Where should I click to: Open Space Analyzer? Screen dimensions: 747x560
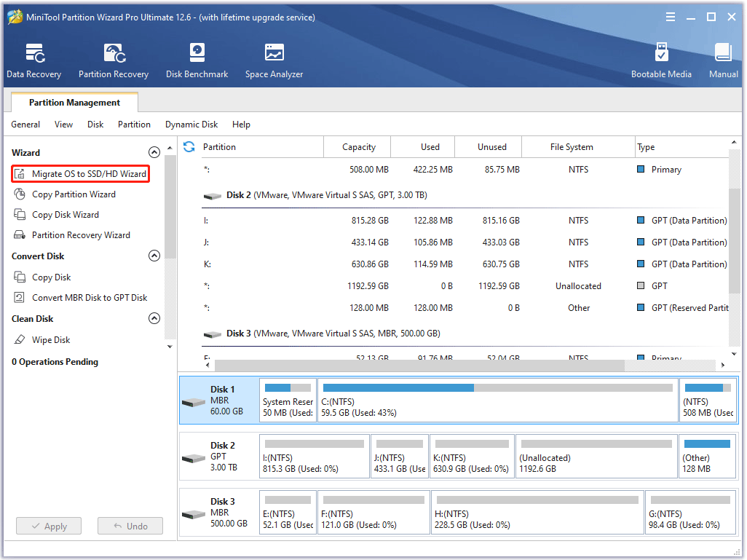tap(274, 60)
